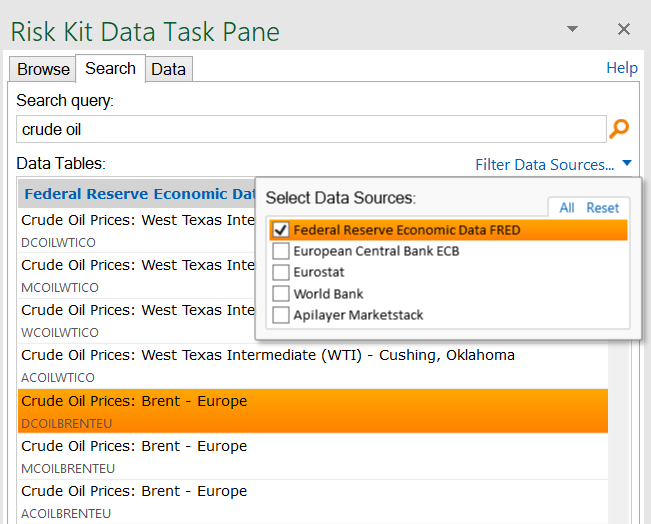Viewport: 651px width, 524px height.
Task: Tick the World Bank checkbox
Action: coord(281,294)
